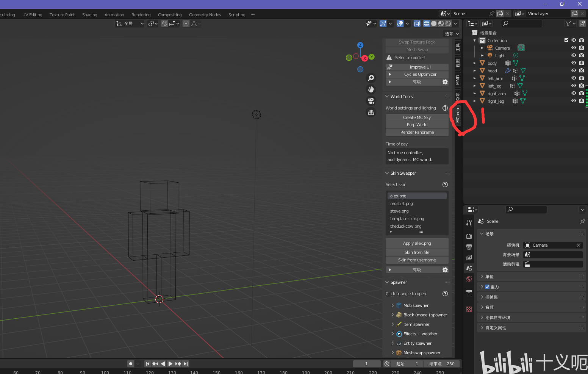The height and width of the screenshot is (374, 588).
Task: Click the new scene icon beside Scene field
Action: pyautogui.click(x=500, y=14)
